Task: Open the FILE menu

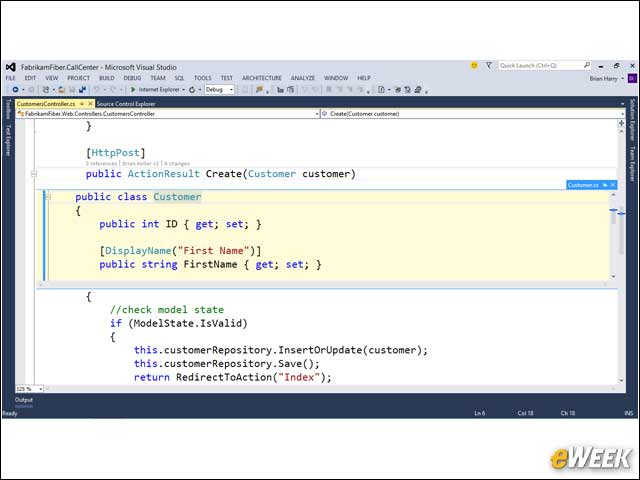Action: pos(10,78)
